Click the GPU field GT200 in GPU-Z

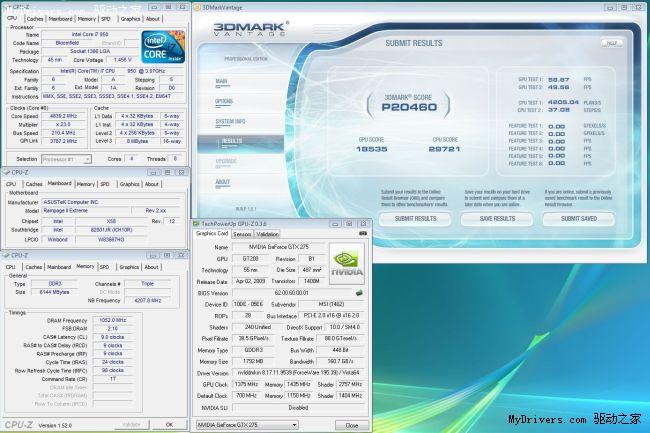(250, 259)
